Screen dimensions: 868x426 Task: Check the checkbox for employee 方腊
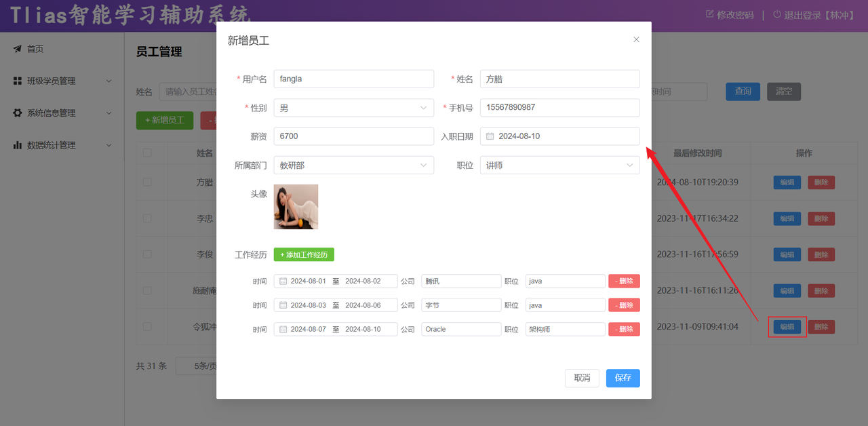[147, 182]
